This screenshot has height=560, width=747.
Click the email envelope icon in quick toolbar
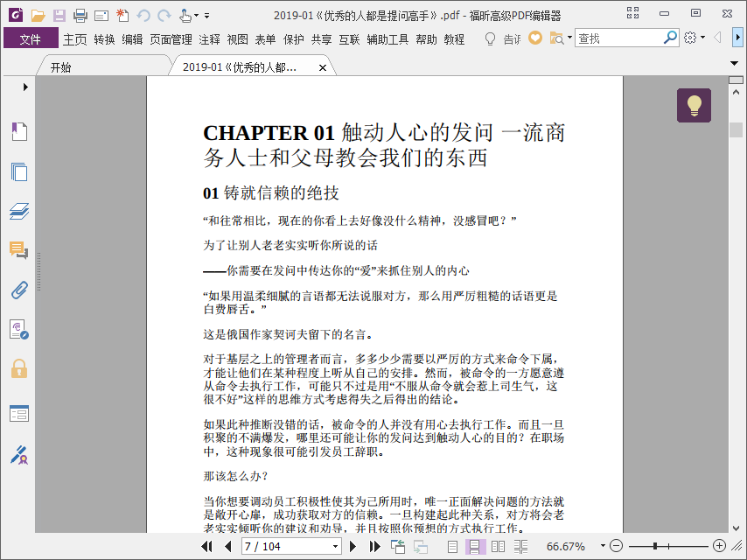click(101, 16)
